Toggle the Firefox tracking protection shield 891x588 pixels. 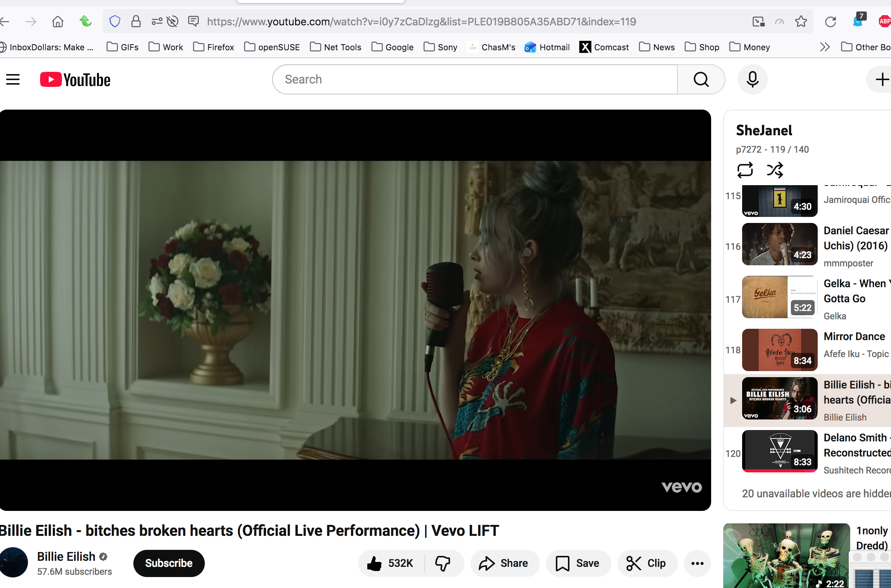tap(114, 22)
